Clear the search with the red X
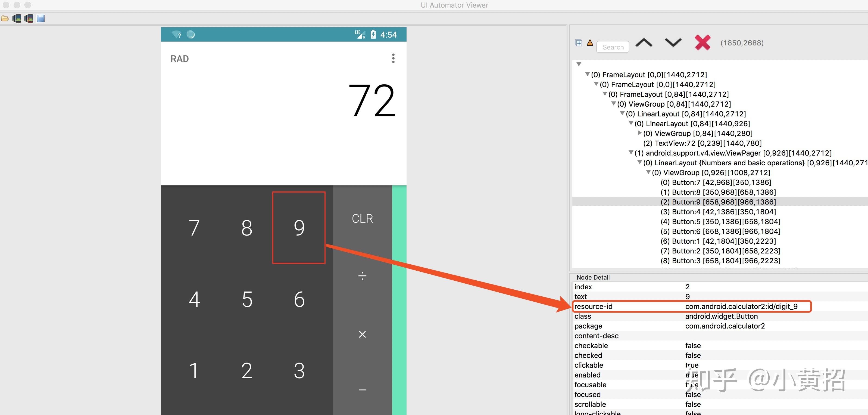The image size is (868, 415). (702, 43)
